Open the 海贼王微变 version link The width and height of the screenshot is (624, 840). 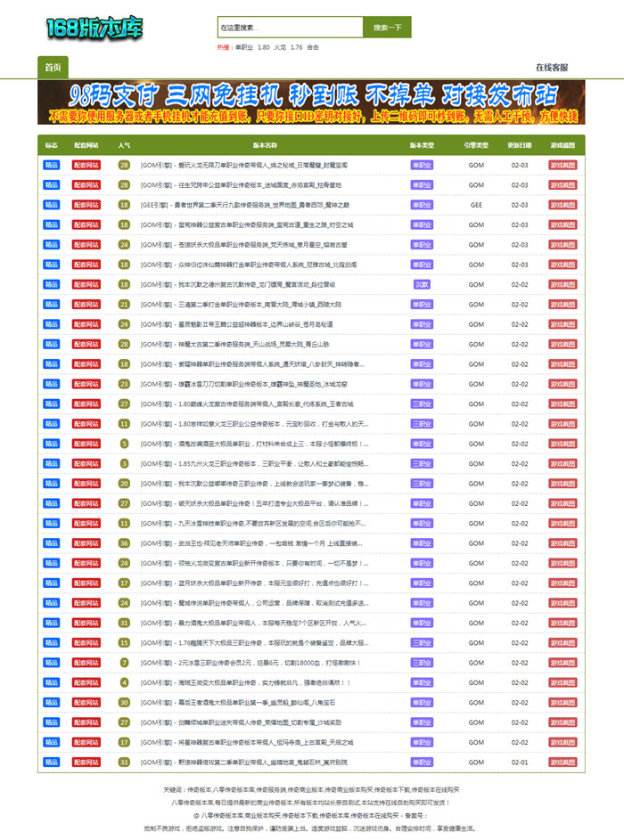click(245, 682)
